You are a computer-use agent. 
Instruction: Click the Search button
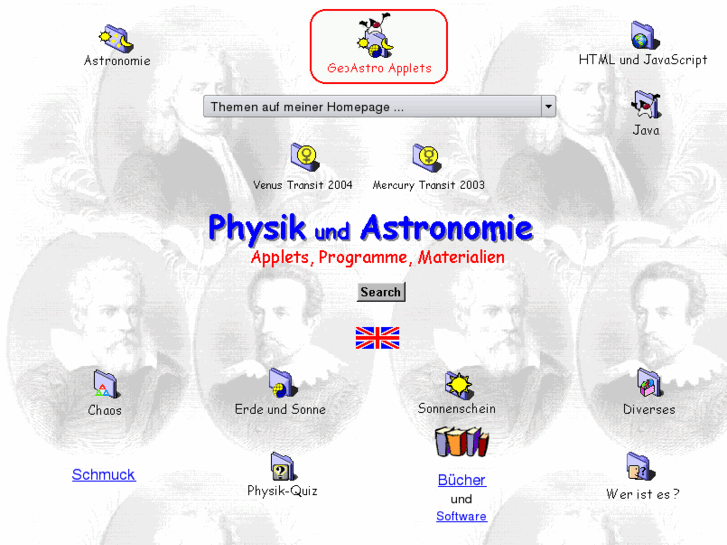coord(381,292)
